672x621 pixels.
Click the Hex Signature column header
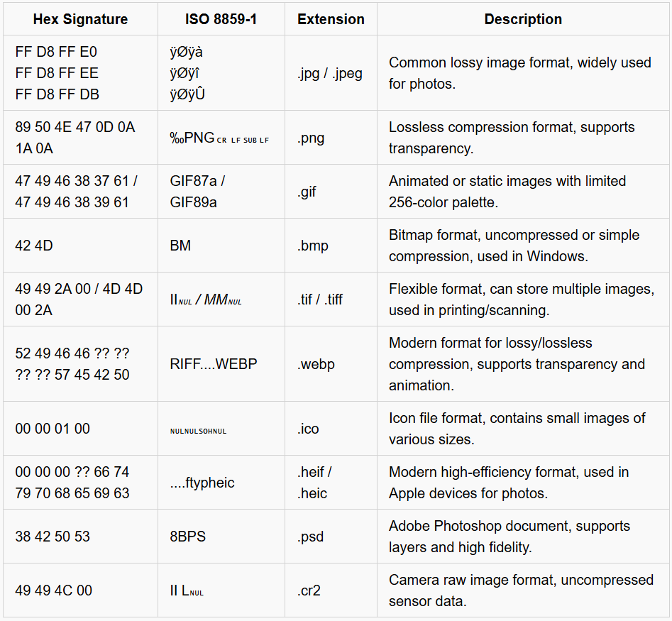coord(80,19)
